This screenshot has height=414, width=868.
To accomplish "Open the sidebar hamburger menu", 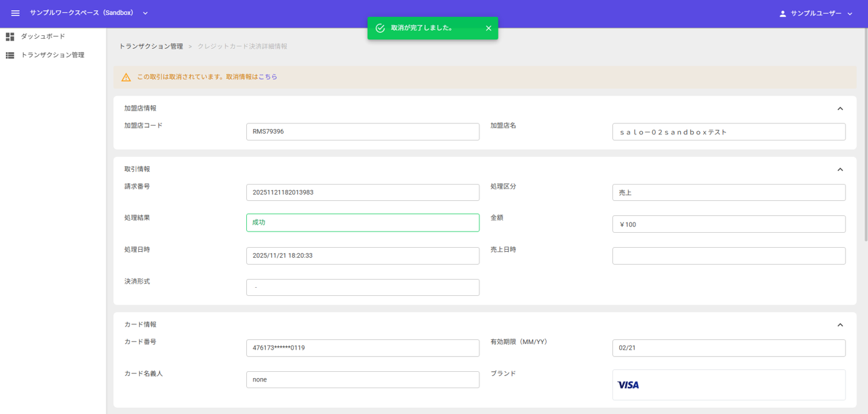I will tap(15, 13).
